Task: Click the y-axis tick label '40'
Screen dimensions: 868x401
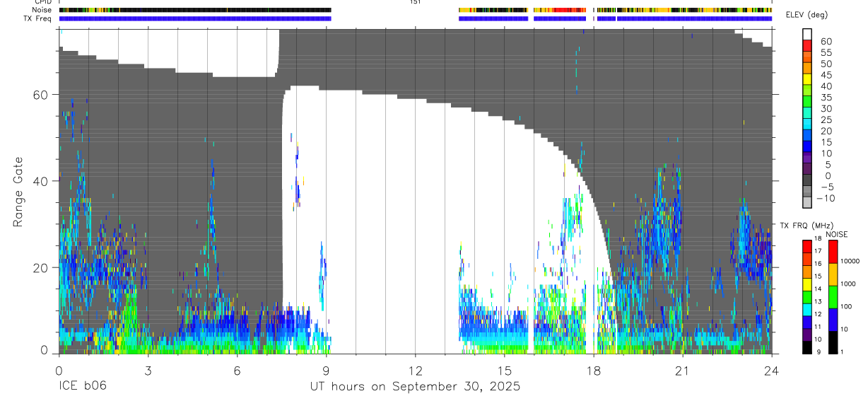Action: pos(42,181)
